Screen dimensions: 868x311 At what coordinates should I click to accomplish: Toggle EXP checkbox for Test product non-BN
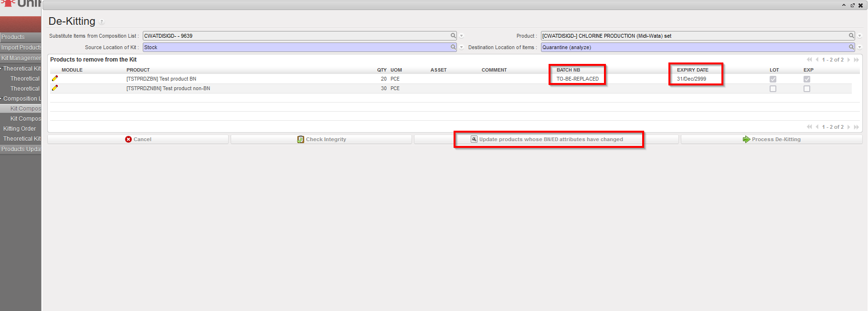pos(807,89)
